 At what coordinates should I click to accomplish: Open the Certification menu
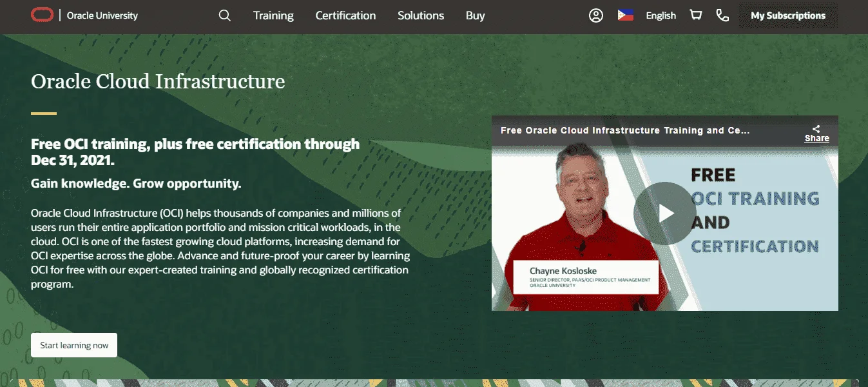point(345,15)
